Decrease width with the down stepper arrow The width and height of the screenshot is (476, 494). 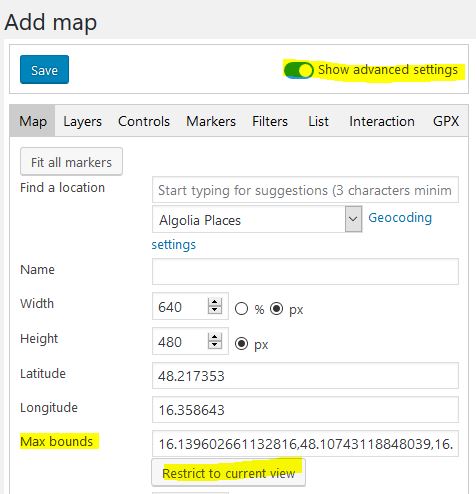[215, 310]
